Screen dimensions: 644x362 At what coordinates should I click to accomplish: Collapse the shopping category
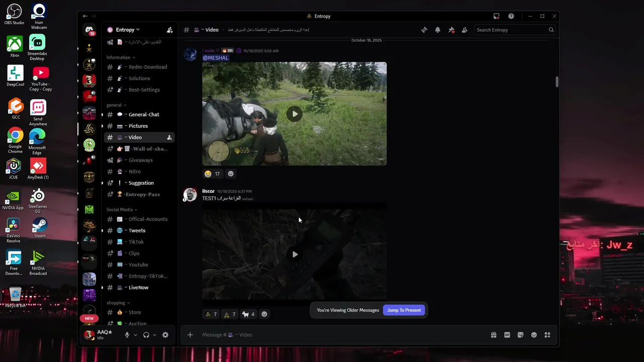[118, 303]
